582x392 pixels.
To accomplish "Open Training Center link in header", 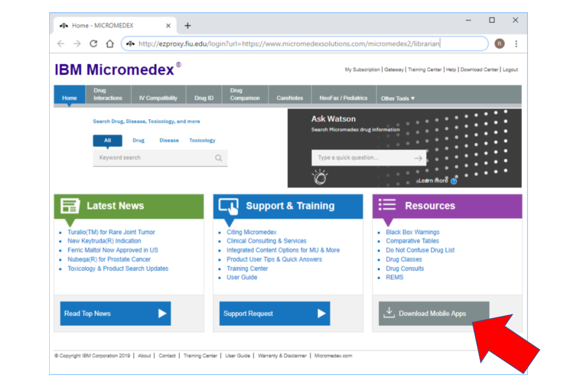I will pyautogui.click(x=425, y=70).
